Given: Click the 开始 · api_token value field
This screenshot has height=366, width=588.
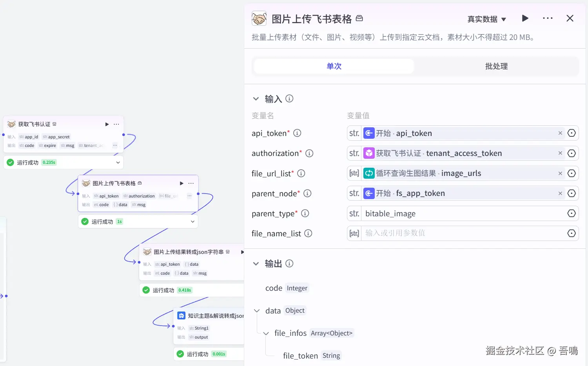Looking at the screenshot, I should (x=463, y=133).
